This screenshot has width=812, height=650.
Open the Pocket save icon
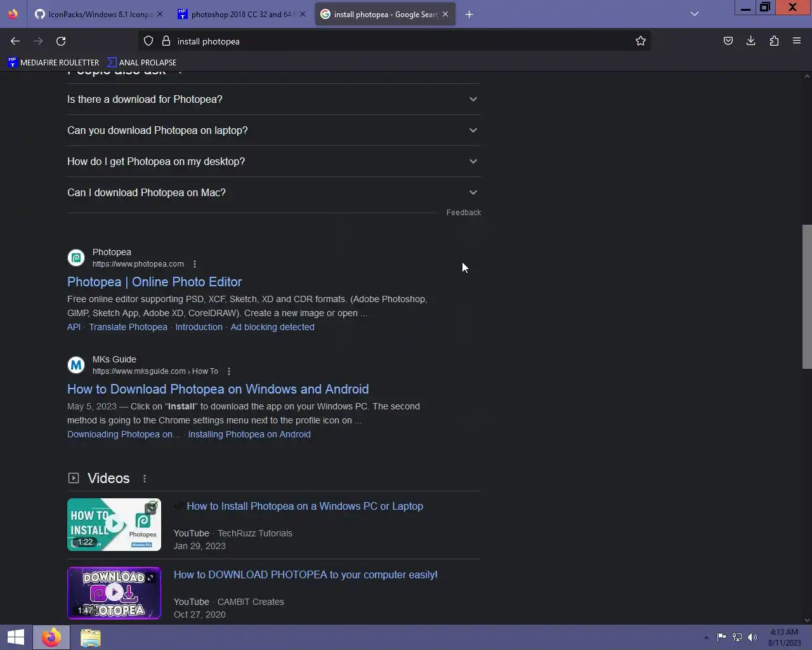(728, 41)
